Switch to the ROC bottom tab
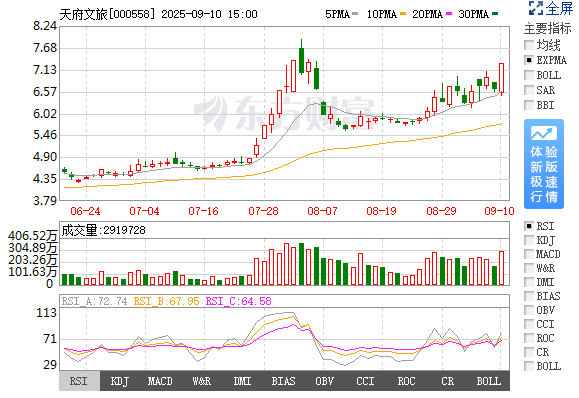 point(407,381)
